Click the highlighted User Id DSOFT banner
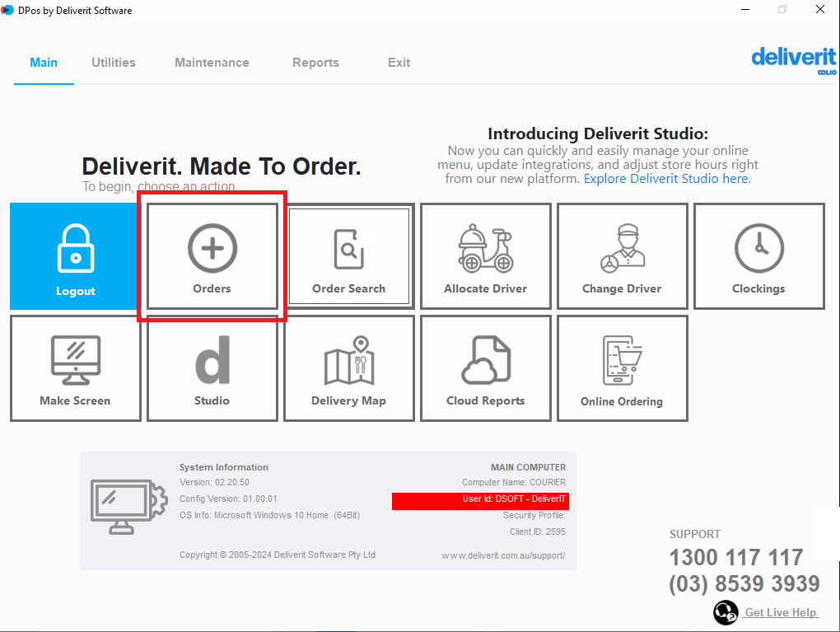Screen dimensions: 840x632 (480, 500)
